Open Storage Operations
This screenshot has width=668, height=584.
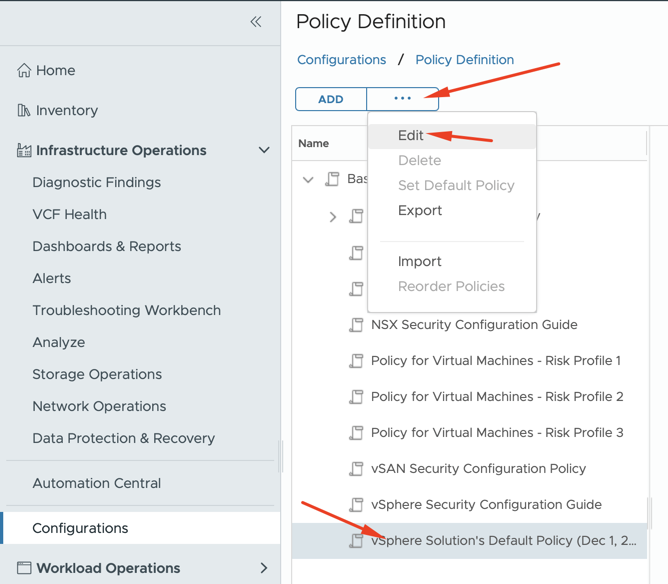click(97, 374)
